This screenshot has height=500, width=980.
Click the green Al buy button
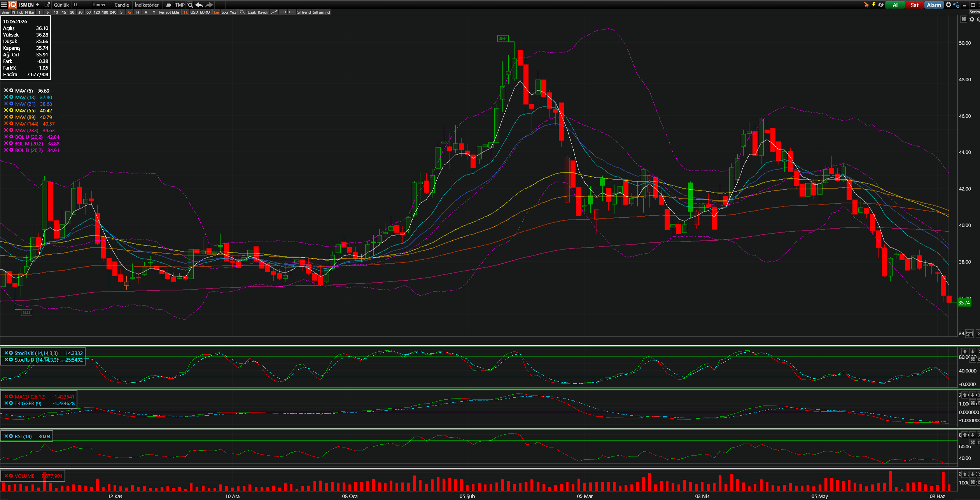tap(895, 5)
